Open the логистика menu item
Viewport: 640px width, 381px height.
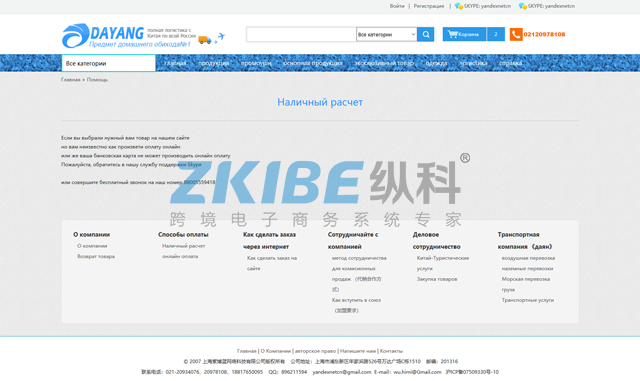pos(473,63)
